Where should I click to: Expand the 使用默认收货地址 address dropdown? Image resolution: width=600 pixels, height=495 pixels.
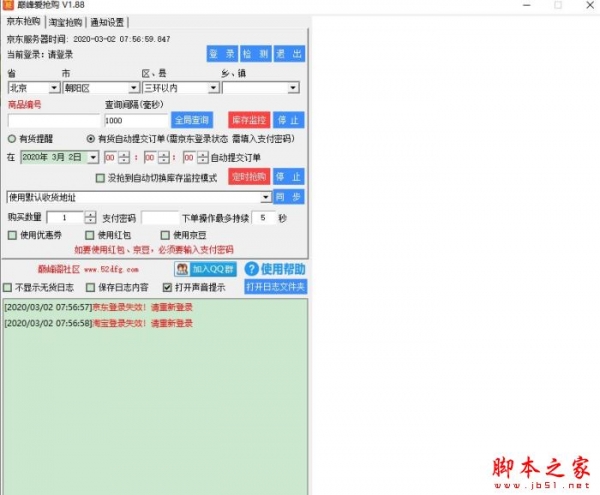tap(266, 197)
